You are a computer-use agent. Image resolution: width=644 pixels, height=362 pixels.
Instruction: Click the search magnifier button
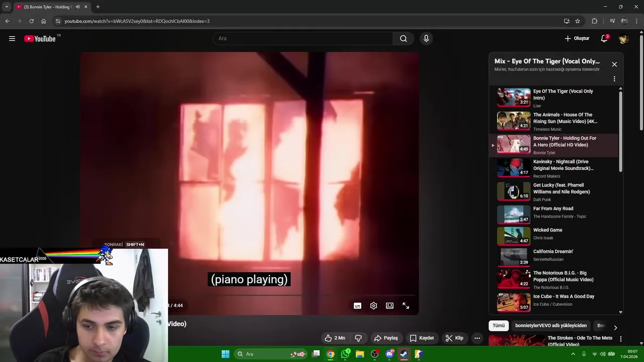404,39
